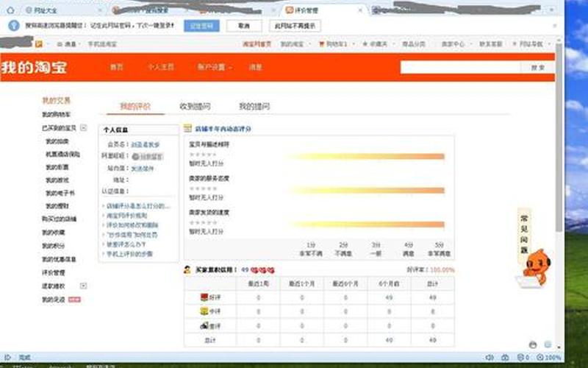
Task: Click the 网址大全 tab favicon
Action: [29, 10]
